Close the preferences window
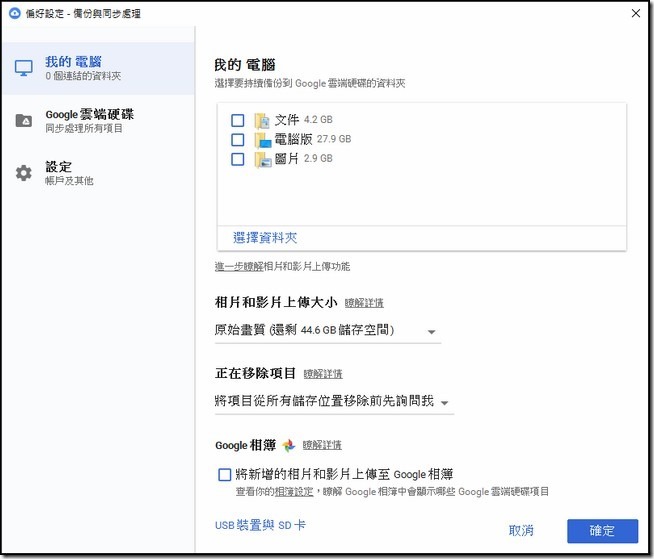The height and width of the screenshot is (559, 654). point(636,13)
